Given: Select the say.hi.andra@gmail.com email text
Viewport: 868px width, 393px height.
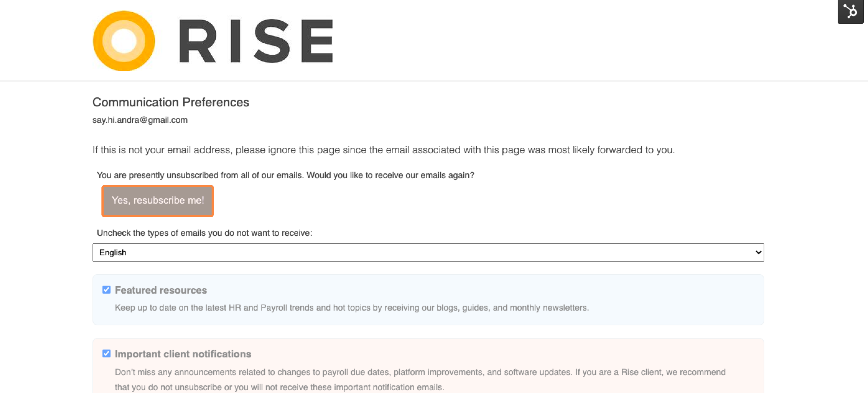Looking at the screenshot, I should tap(140, 120).
